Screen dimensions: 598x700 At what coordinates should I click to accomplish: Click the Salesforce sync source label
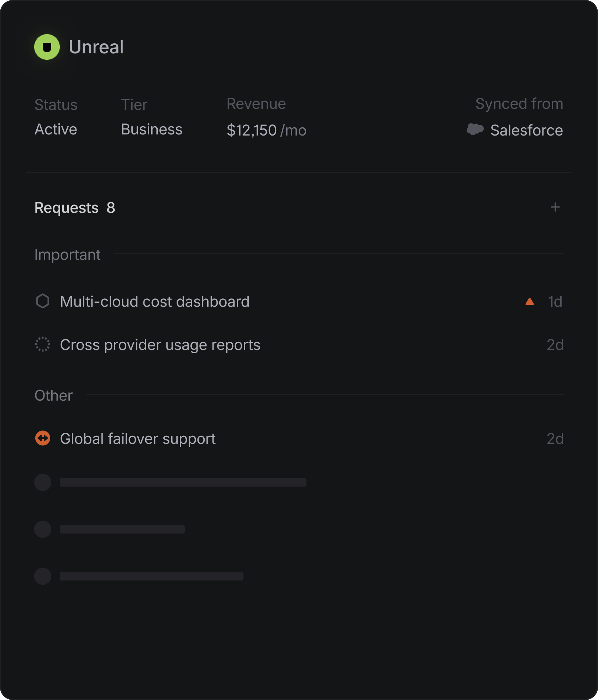pos(526,130)
